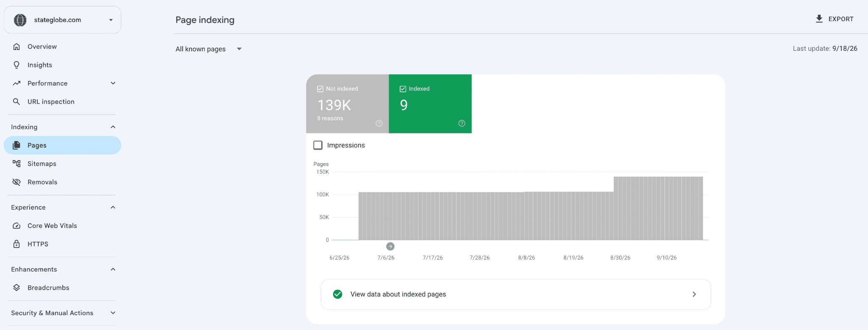This screenshot has height=330, width=868.
Task: Click the URL inspection magnifier icon
Action: click(17, 102)
